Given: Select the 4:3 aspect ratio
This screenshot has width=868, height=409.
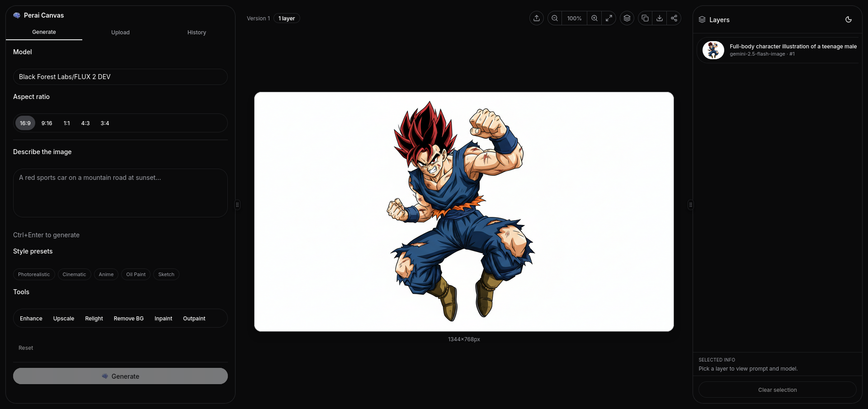Looking at the screenshot, I should pyautogui.click(x=85, y=123).
